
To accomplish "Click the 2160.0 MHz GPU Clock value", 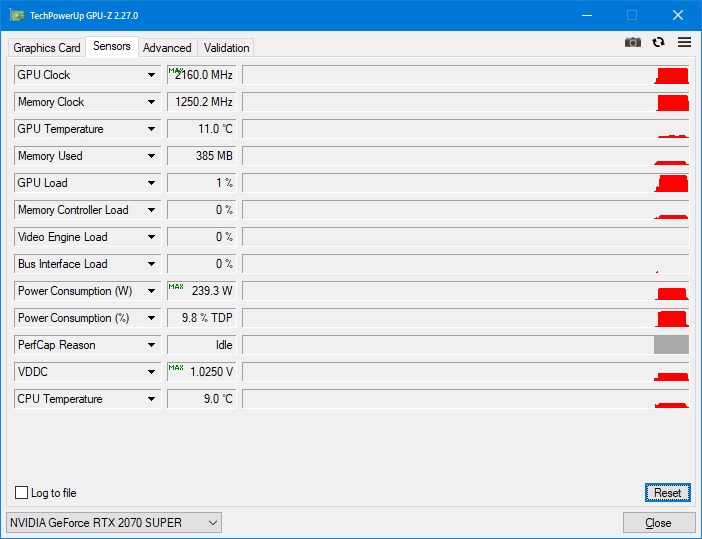I will click(x=201, y=75).
